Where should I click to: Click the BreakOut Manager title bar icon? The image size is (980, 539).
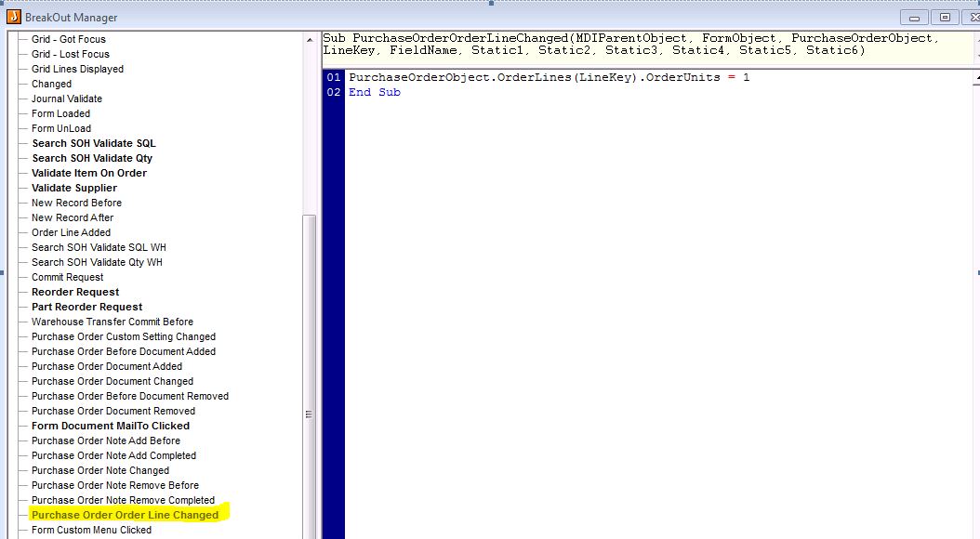14,17
